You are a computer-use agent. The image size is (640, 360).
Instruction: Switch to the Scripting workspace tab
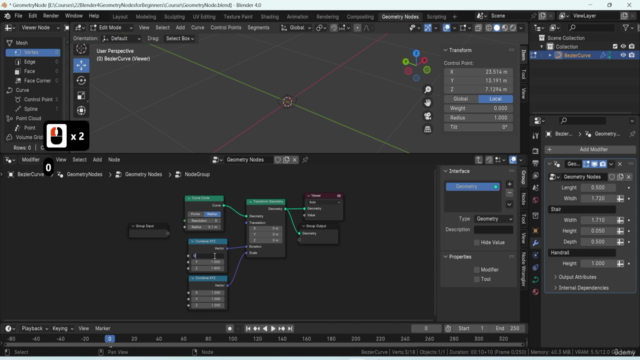click(436, 17)
